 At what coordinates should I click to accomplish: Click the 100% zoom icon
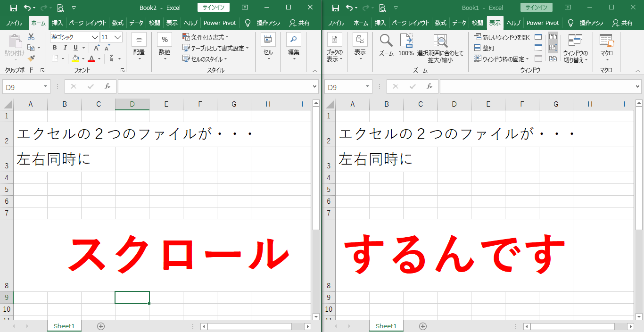406,45
